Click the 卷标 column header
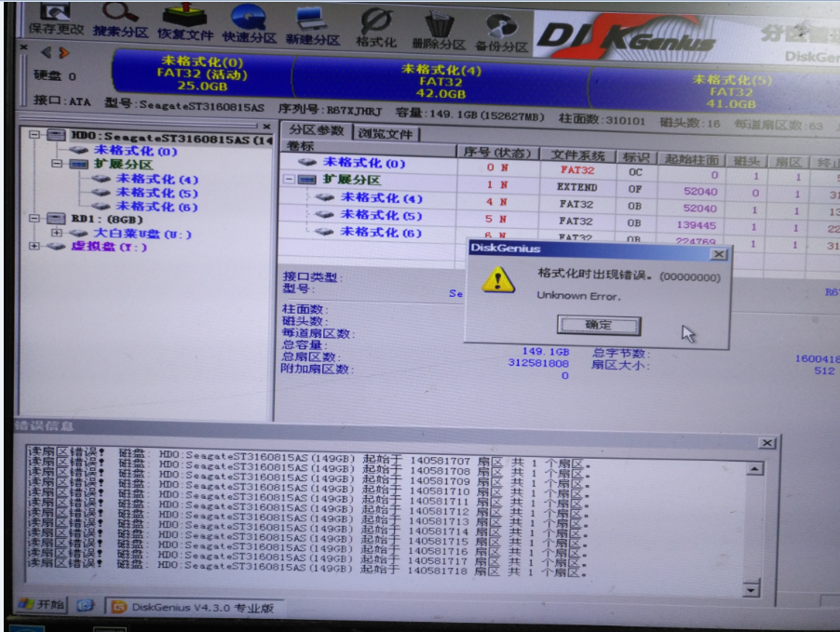 click(x=369, y=147)
